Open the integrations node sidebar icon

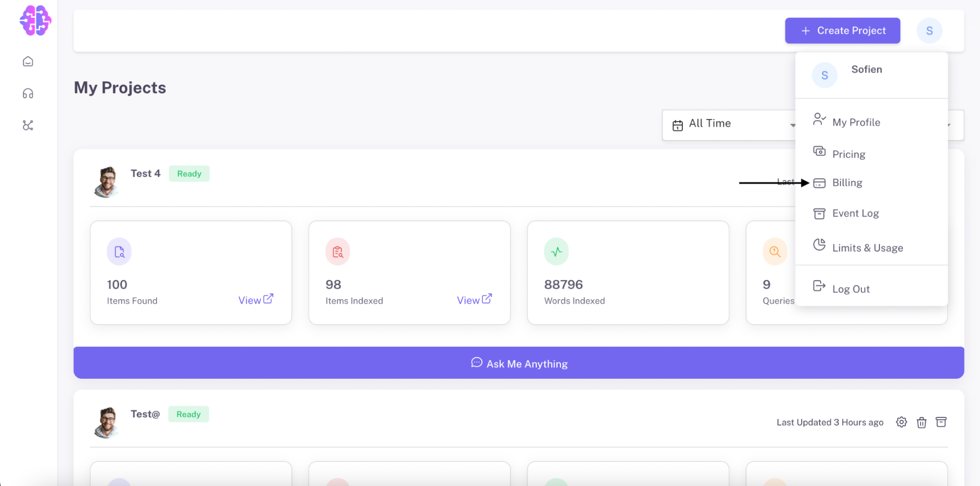click(28, 125)
